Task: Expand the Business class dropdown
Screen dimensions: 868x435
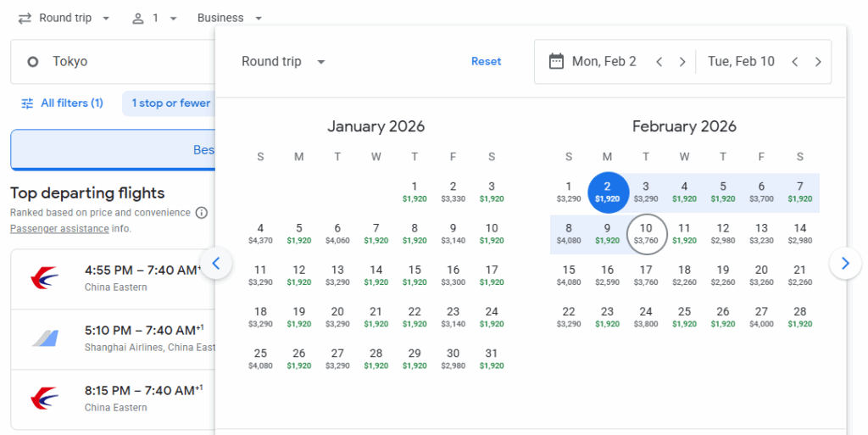Action: 230,18
